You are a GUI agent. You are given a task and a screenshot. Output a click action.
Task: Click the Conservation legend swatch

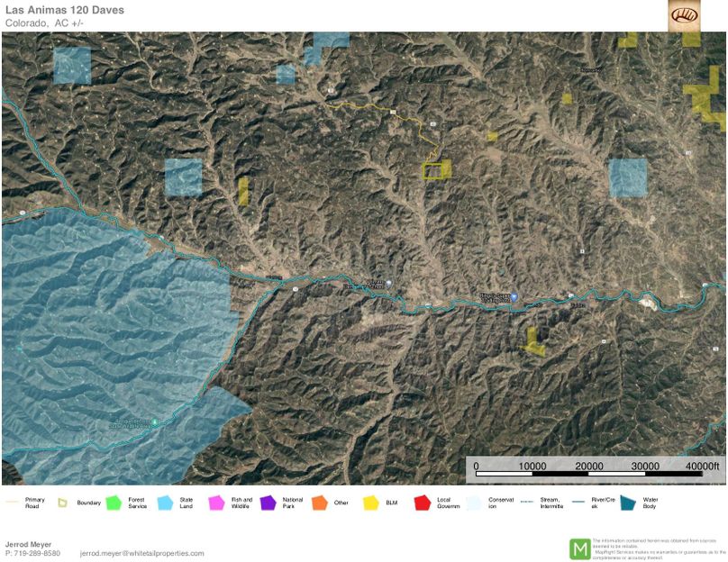pyautogui.click(x=474, y=503)
